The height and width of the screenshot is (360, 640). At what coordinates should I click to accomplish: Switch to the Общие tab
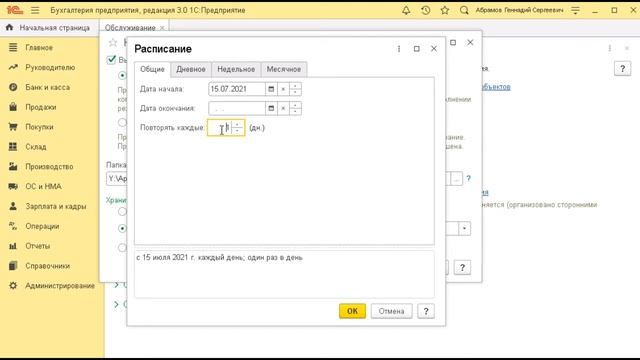tap(152, 69)
